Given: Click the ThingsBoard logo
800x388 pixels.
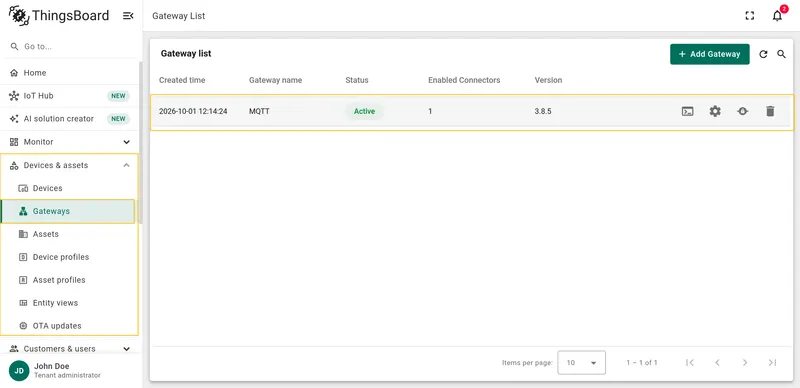Looking at the screenshot, I should pyautogui.click(x=59, y=15).
